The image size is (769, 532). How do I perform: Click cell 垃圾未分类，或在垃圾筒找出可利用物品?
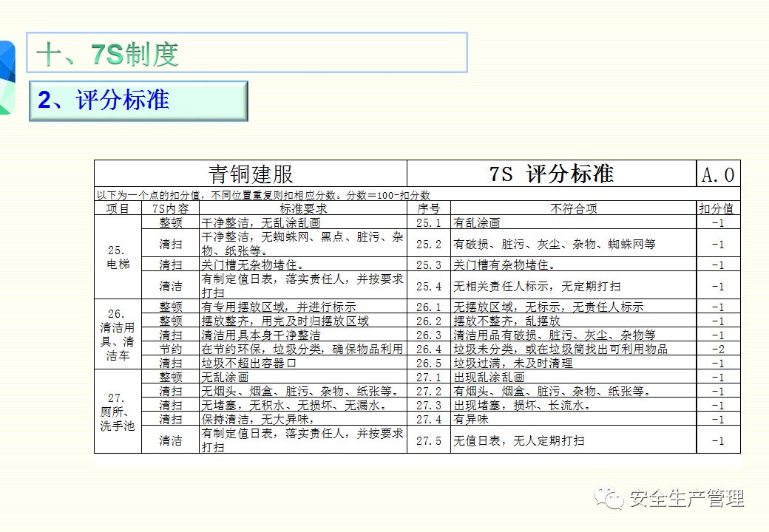click(x=573, y=349)
